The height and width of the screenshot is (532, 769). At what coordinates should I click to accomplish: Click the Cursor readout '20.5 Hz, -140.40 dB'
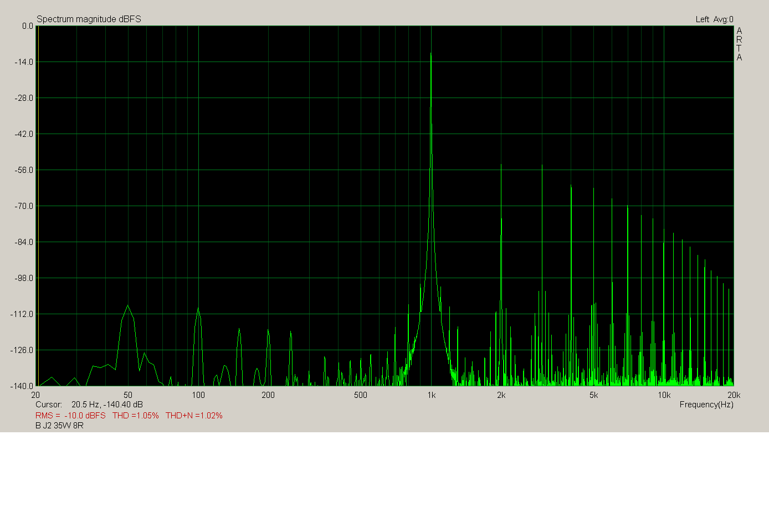pos(107,405)
